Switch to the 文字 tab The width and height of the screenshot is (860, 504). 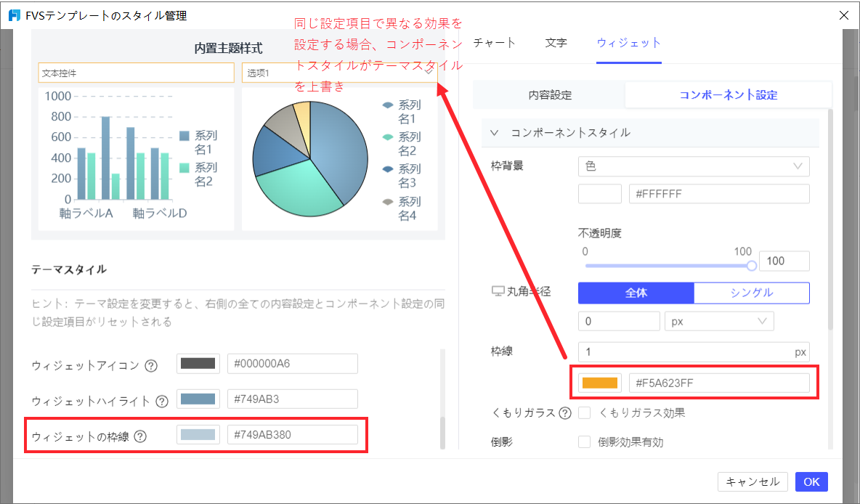click(x=556, y=43)
